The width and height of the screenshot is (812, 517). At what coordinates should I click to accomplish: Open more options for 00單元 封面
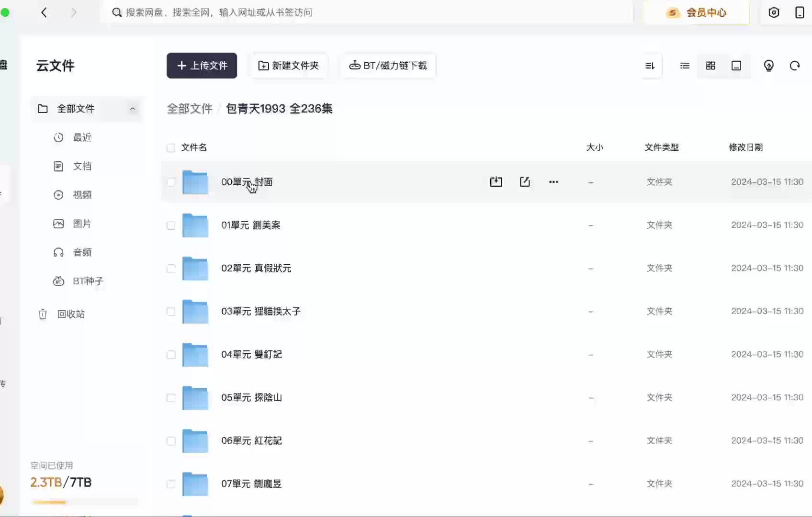553,182
